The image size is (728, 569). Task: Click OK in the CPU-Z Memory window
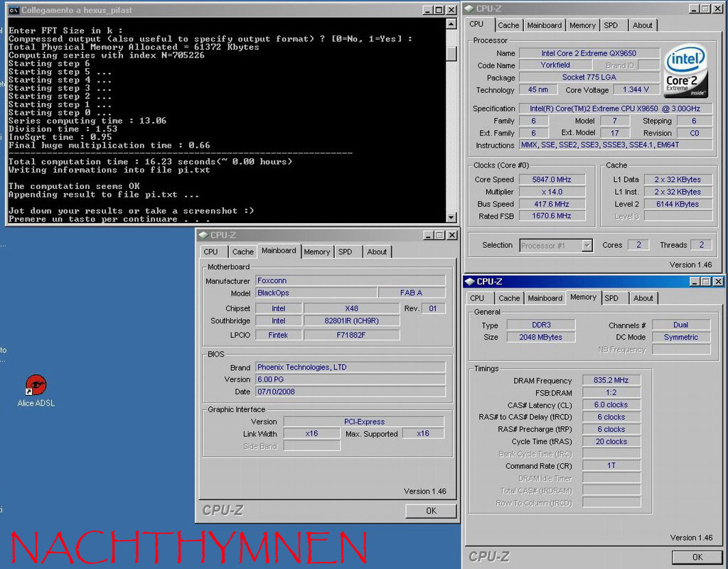[697, 557]
